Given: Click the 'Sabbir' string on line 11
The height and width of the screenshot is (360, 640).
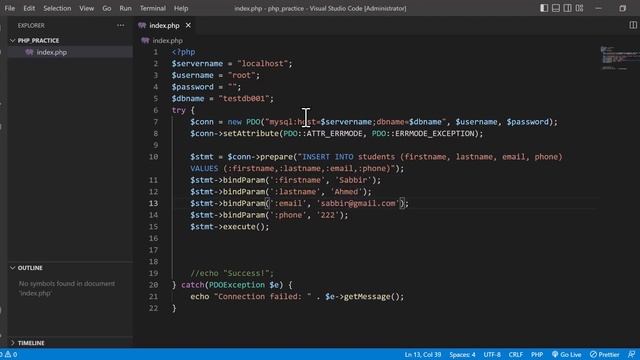Looking at the screenshot, I should 353,180.
